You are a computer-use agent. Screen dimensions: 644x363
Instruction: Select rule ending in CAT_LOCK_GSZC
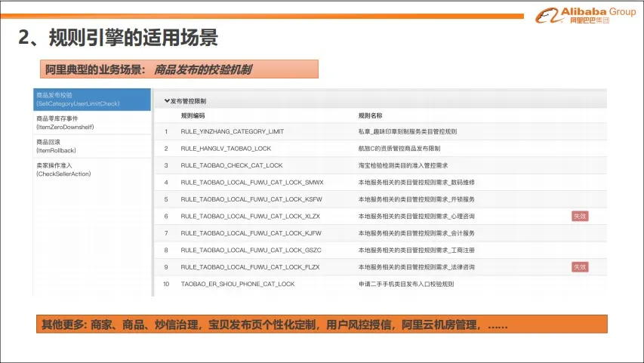251,250
